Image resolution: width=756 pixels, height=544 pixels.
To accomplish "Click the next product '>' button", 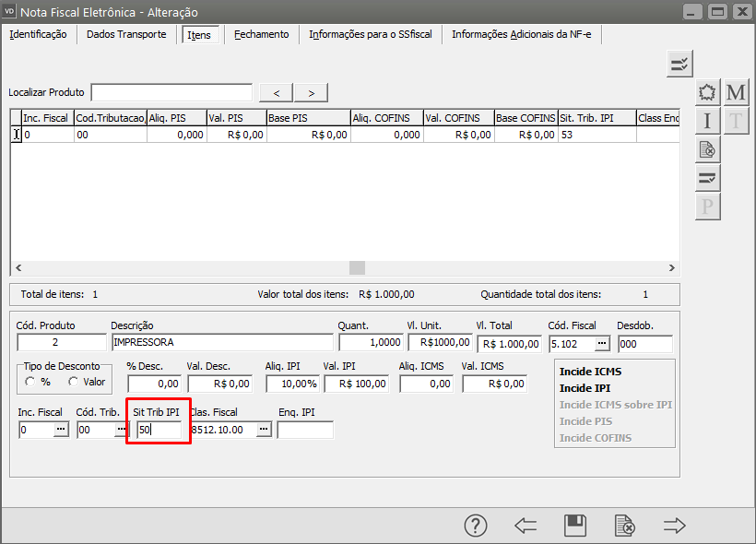I will (312, 92).
